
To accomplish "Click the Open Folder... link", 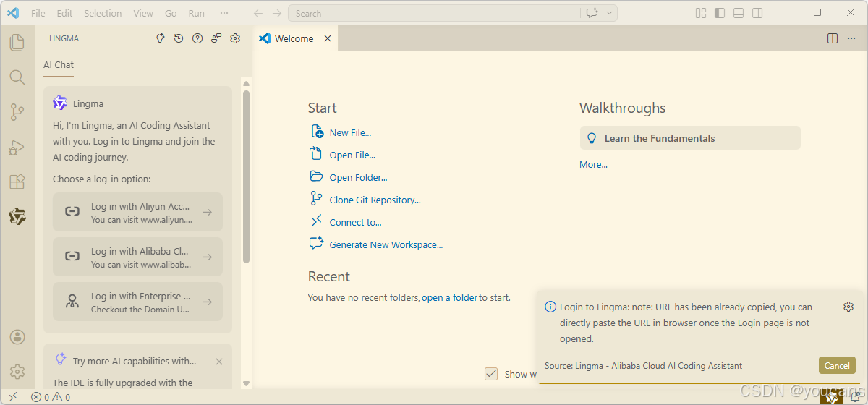I will click(358, 177).
